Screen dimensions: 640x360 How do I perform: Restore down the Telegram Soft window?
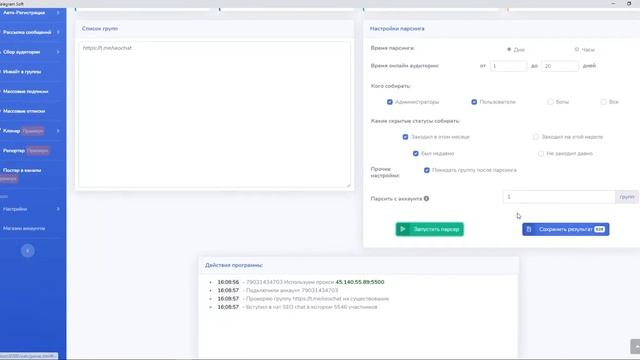(629, 3)
